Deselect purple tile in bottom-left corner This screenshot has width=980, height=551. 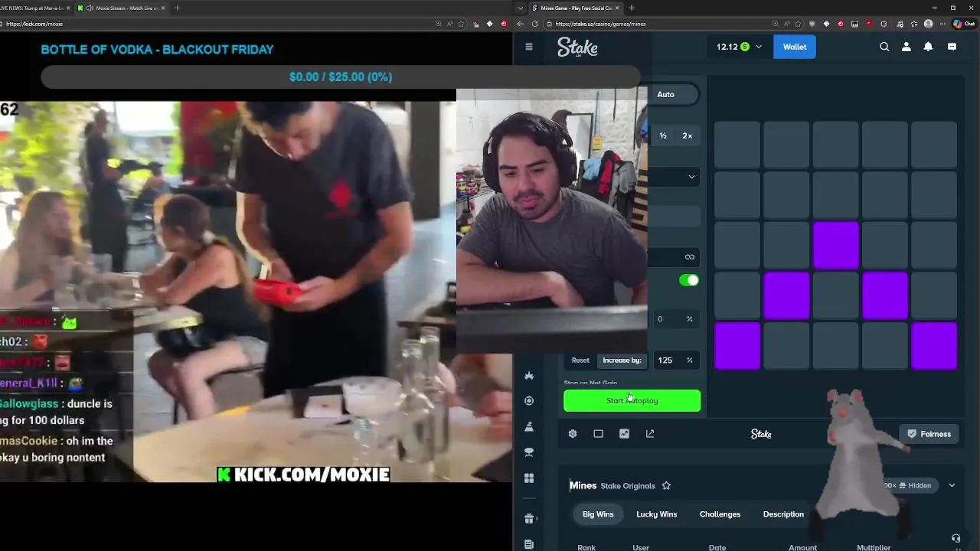pos(737,346)
